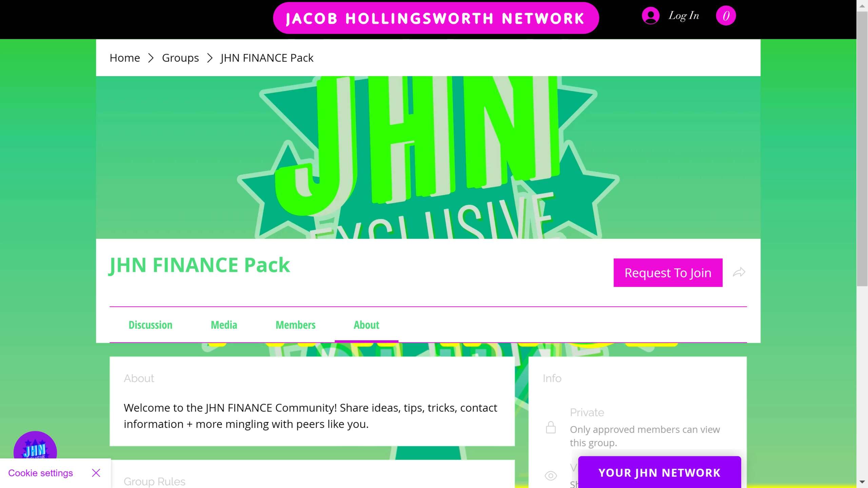Switch to the Discussion tab
Image resolution: width=868 pixels, height=488 pixels.
(150, 325)
